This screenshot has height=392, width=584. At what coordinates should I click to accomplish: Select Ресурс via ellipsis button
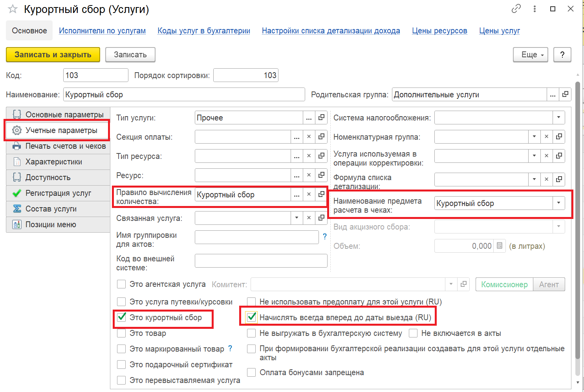[x=297, y=175]
